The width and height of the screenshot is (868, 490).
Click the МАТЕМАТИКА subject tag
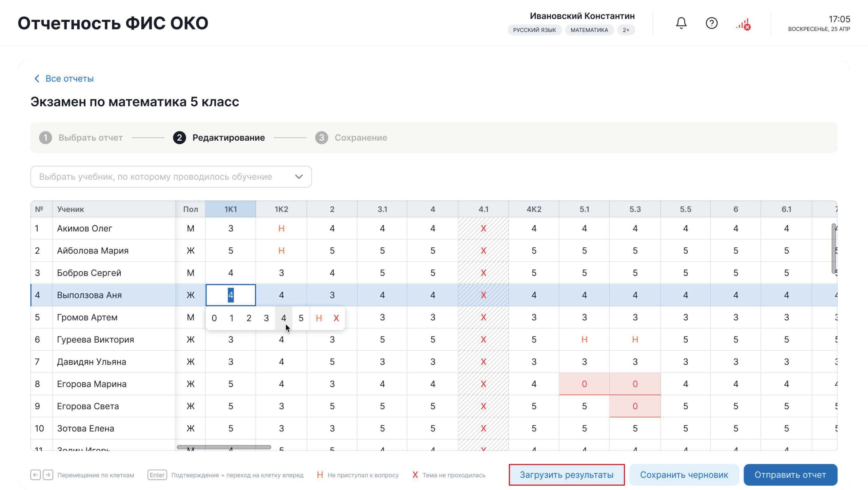point(589,30)
